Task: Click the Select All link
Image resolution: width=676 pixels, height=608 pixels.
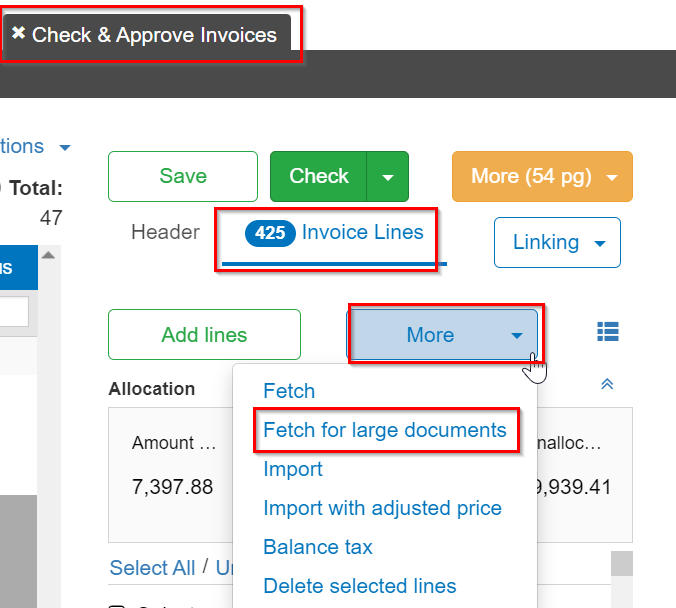Action: tap(152, 568)
